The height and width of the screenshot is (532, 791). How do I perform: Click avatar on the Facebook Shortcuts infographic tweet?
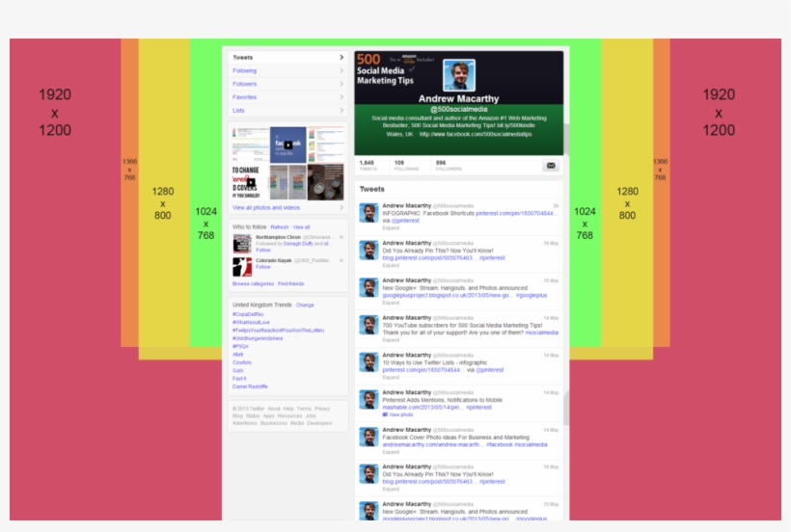[368, 213]
